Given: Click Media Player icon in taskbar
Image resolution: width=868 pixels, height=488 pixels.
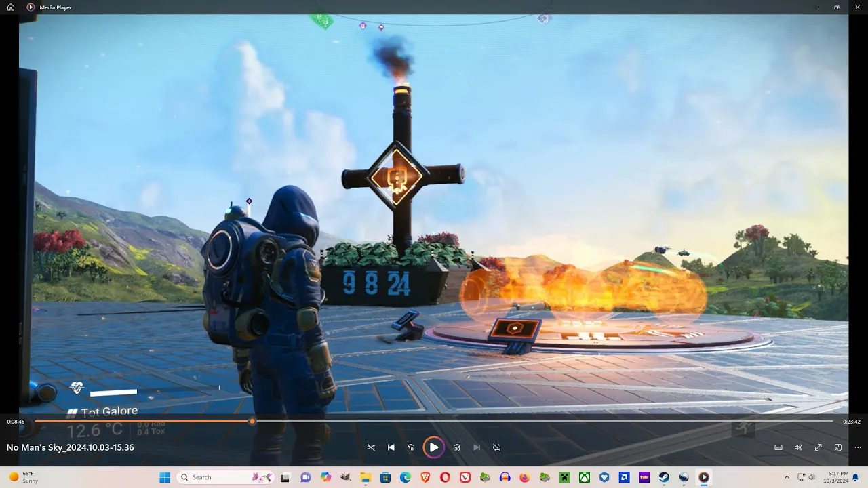Looking at the screenshot, I should point(704,477).
